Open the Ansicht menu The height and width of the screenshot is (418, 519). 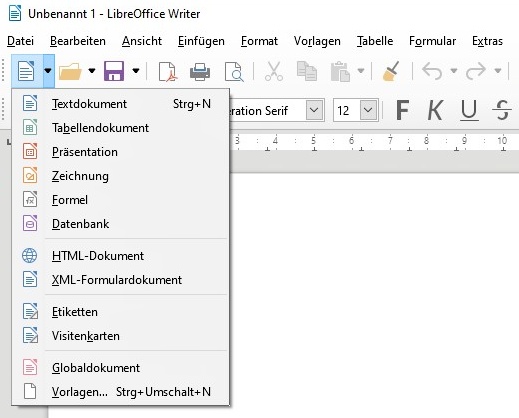(142, 41)
